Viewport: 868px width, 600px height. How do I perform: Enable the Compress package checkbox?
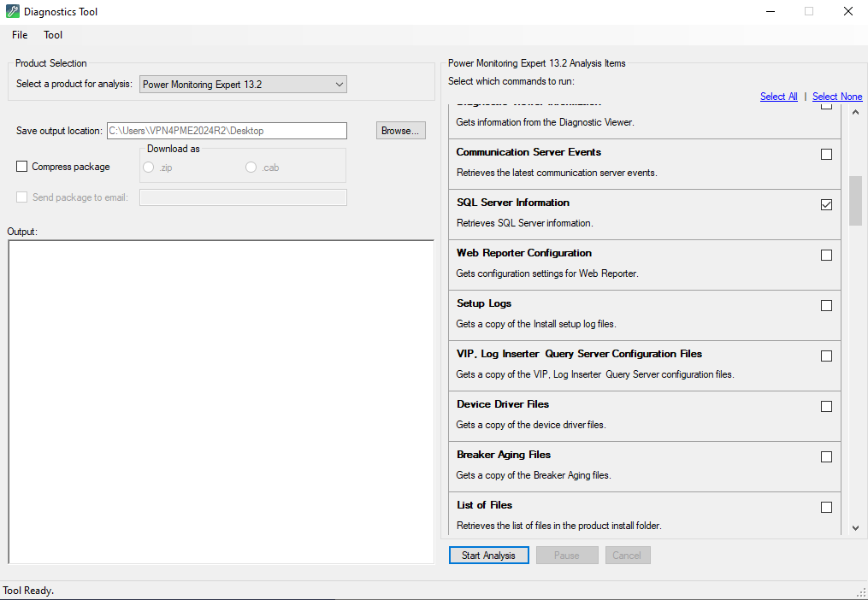[x=21, y=167]
